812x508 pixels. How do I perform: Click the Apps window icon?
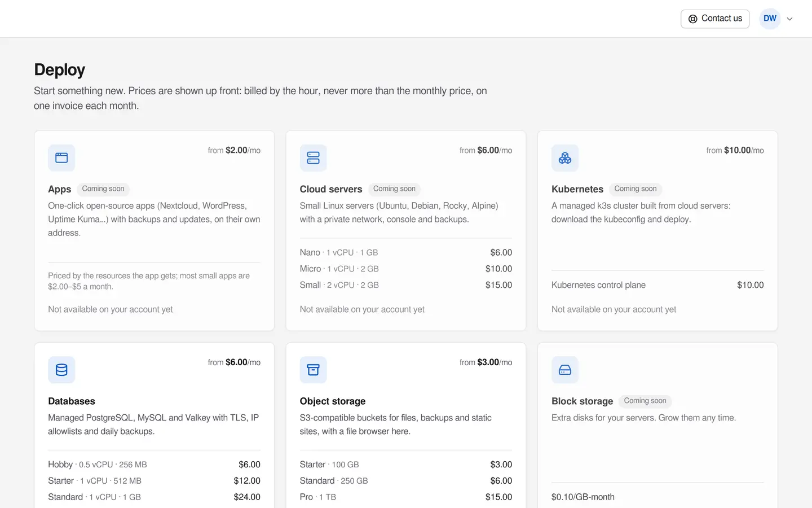[x=61, y=158]
